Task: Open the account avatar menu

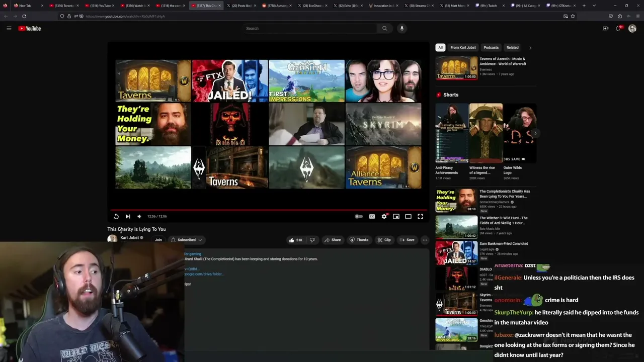Action: click(632, 29)
